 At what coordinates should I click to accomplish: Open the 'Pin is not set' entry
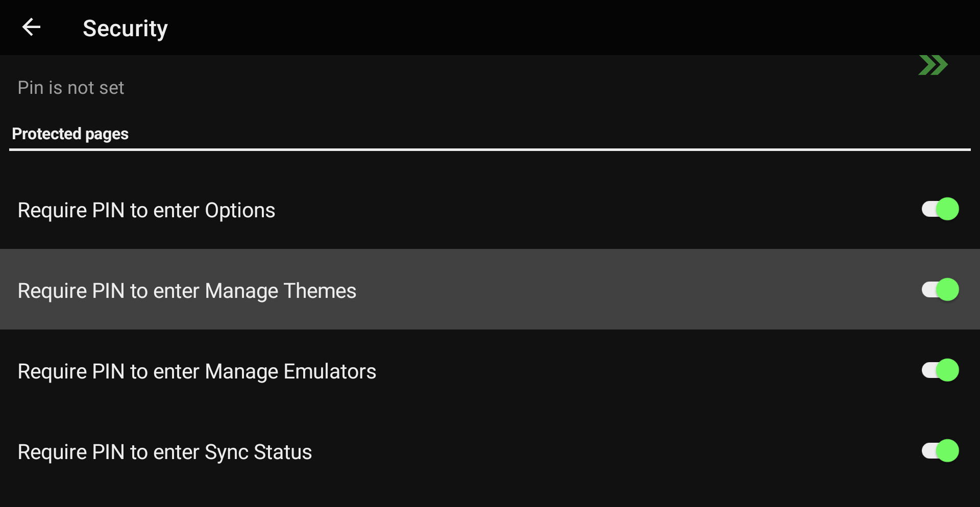tap(71, 88)
